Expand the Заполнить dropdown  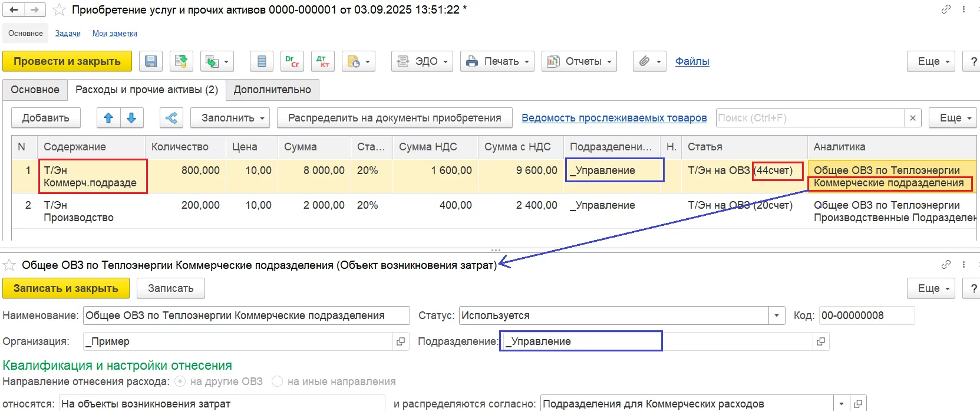(x=230, y=118)
